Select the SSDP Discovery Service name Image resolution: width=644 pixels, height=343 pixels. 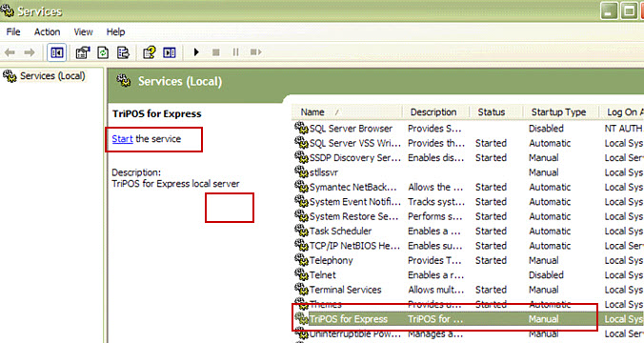pos(354,158)
